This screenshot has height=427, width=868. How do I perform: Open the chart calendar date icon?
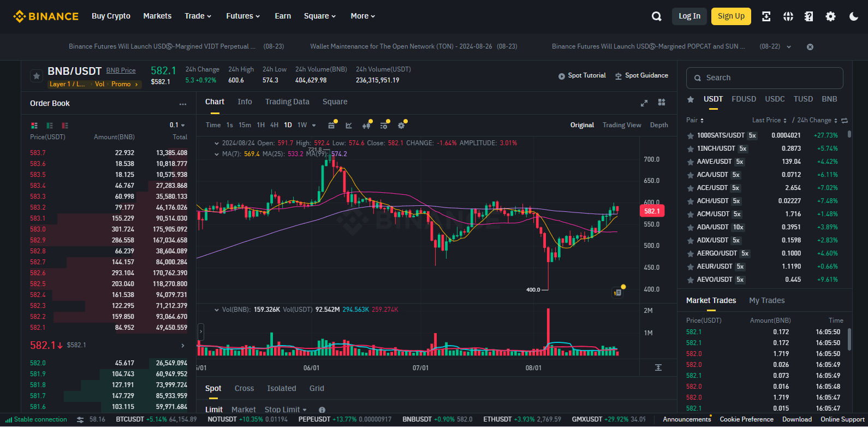tap(332, 125)
